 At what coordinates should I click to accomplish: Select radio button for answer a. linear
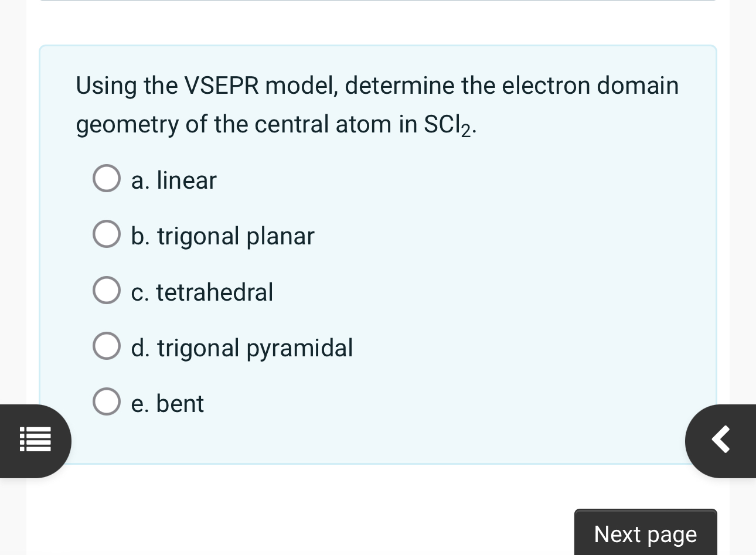tap(106, 178)
